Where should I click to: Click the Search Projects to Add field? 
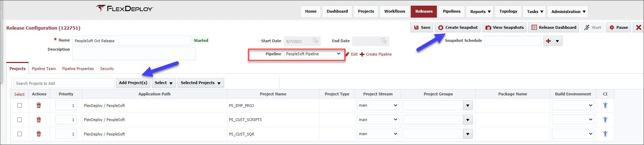coord(64,83)
